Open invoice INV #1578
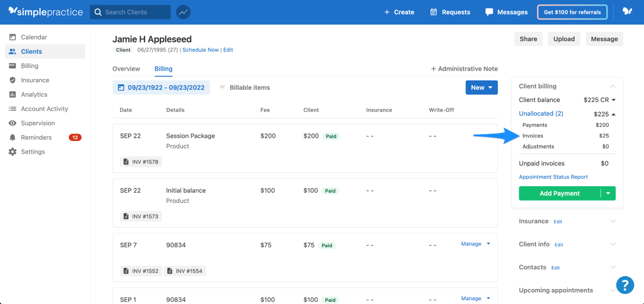The width and height of the screenshot is (644, 304). tap(141, 162)
